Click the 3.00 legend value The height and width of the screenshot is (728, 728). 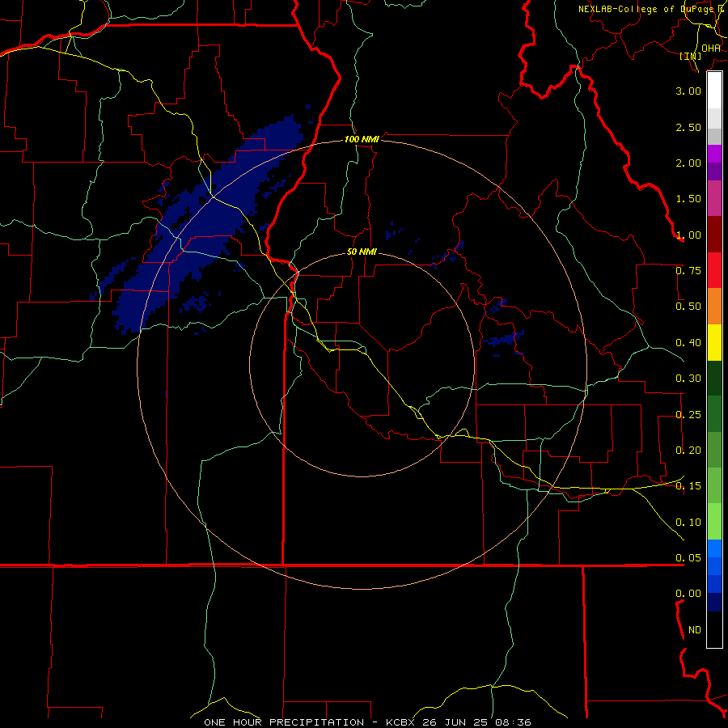(x=688, y=91)
